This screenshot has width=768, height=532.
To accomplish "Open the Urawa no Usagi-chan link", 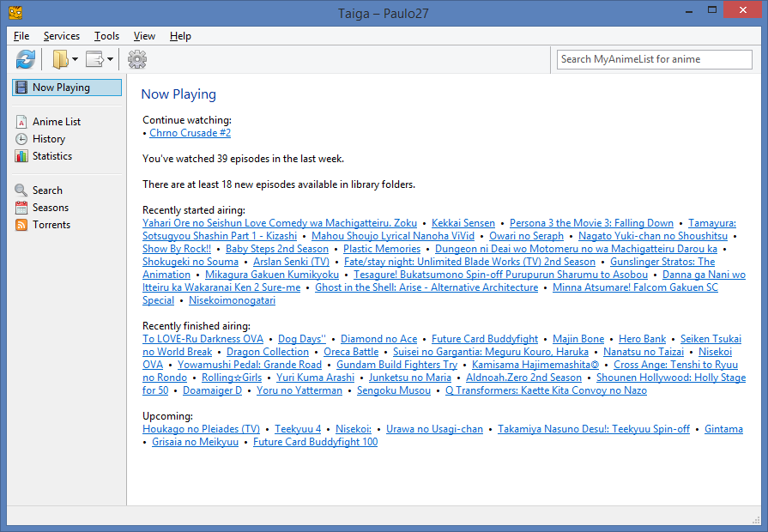I will (434, 429).
